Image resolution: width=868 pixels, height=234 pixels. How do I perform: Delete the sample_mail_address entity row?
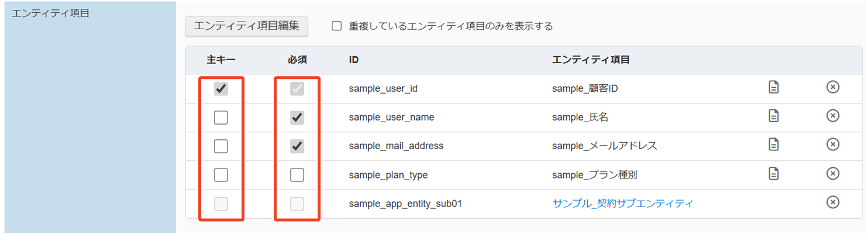[x=833, y=145]
